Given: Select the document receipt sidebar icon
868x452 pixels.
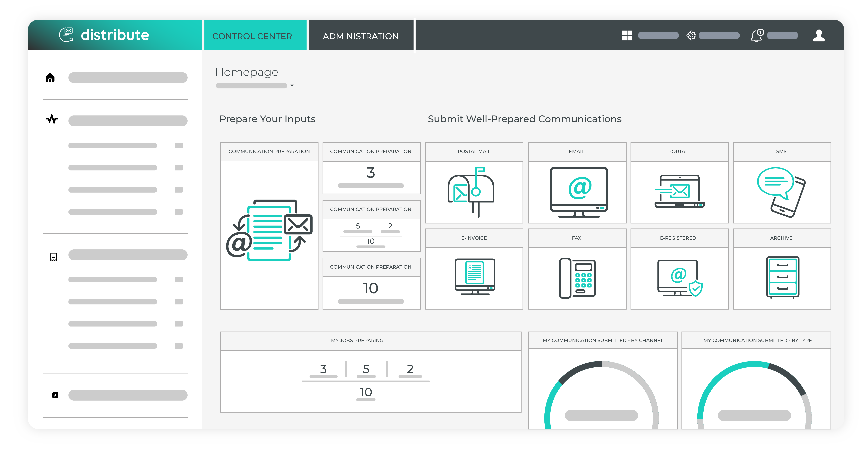Looking at the screenshot, I should (x=54, y=257).
